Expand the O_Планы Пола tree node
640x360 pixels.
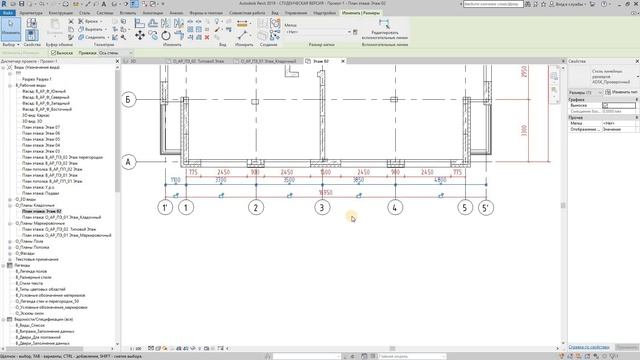point(10,241)
